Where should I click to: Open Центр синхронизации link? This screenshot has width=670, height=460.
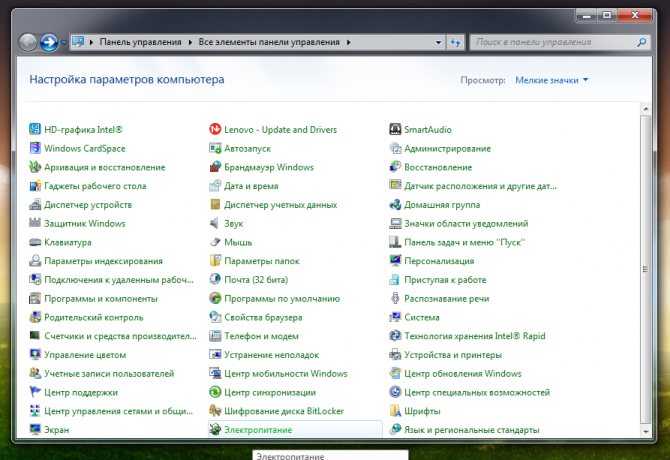point(270,393)
